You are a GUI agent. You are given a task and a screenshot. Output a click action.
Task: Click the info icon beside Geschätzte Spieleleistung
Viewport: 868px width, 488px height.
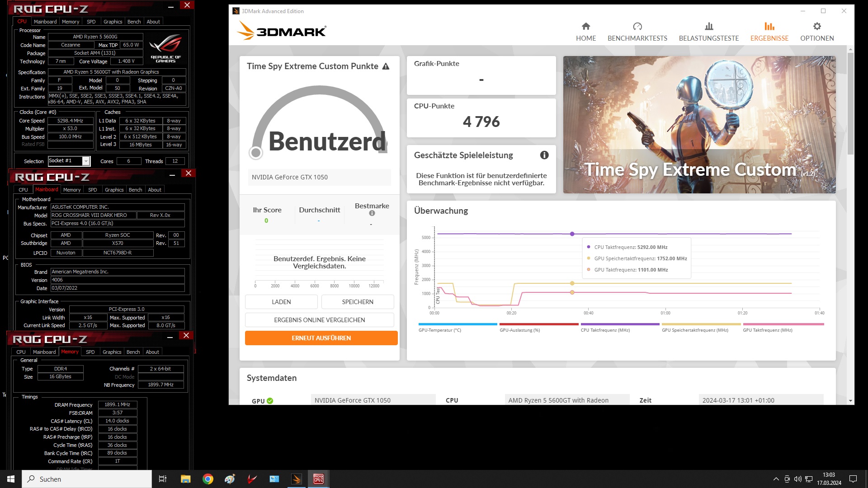tap(544, 155)
